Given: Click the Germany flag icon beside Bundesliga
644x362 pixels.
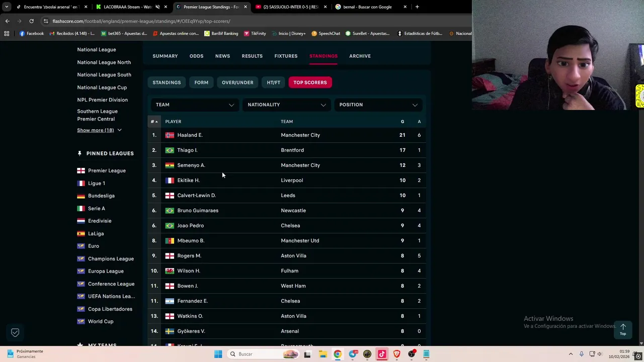Looking at the screenshot, I should point(80,196).
